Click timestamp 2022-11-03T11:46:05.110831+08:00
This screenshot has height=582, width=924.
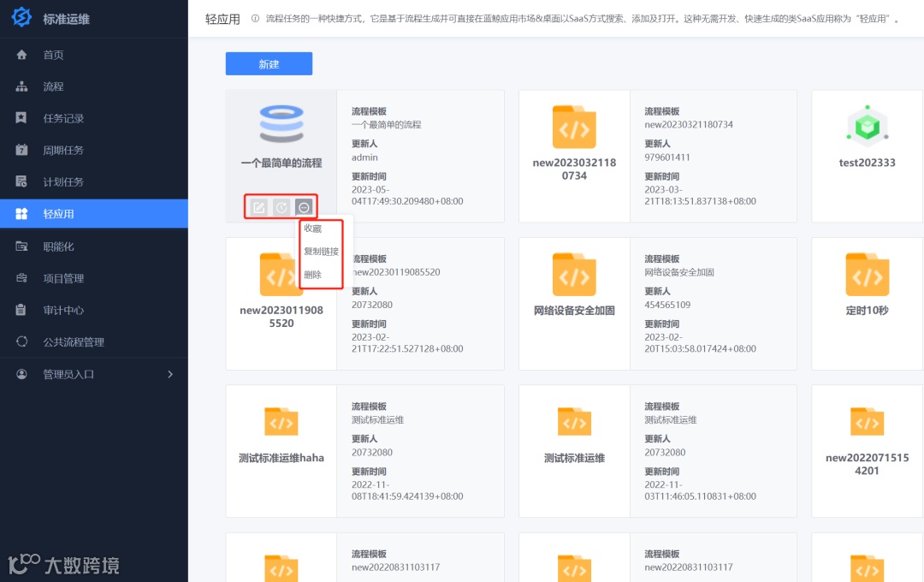click(x=700, y=490)
